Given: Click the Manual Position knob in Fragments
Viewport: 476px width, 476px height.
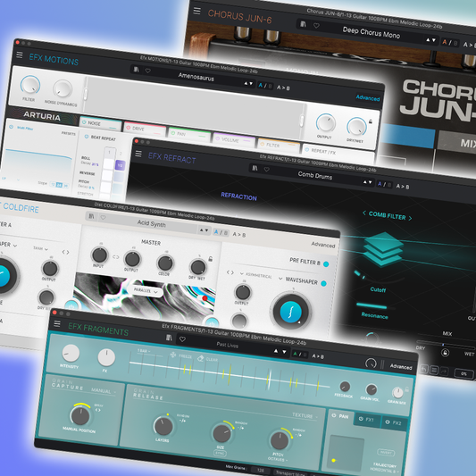Looking at the screenshot, I should click(80, 415).
